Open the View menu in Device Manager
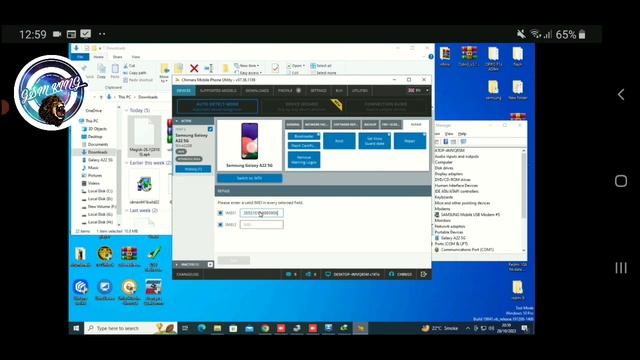 click(449, 134)
